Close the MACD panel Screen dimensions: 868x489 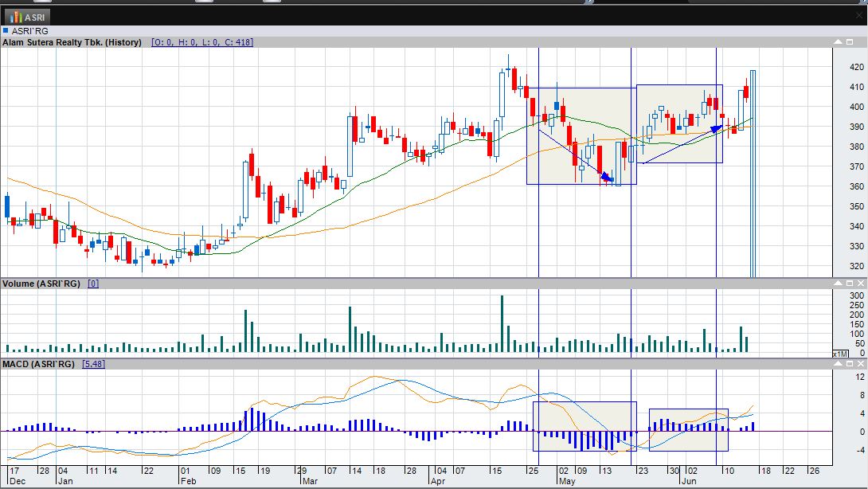(861, 364)
